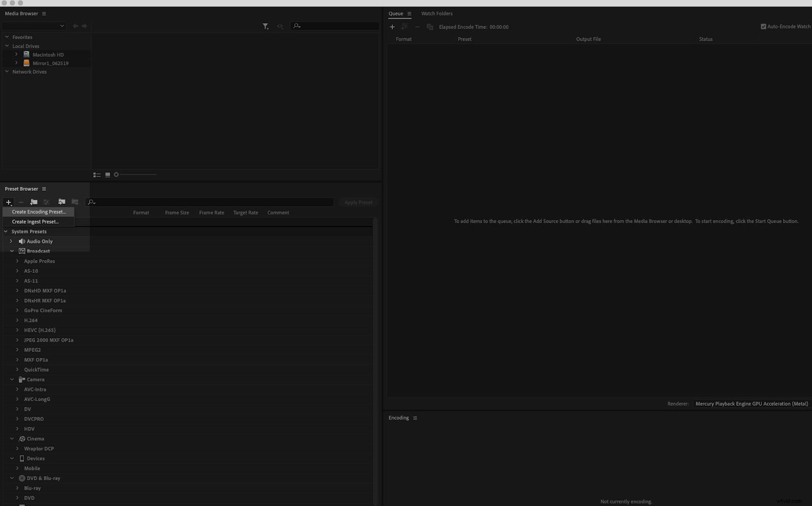Expand the H.264 preset group
Image resolution: width=812 pixels, height=506 pixels.
[18, 320]
